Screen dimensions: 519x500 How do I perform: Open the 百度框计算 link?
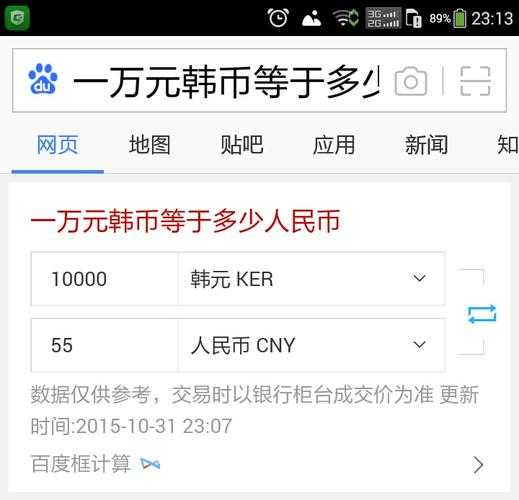coord(80,464)
